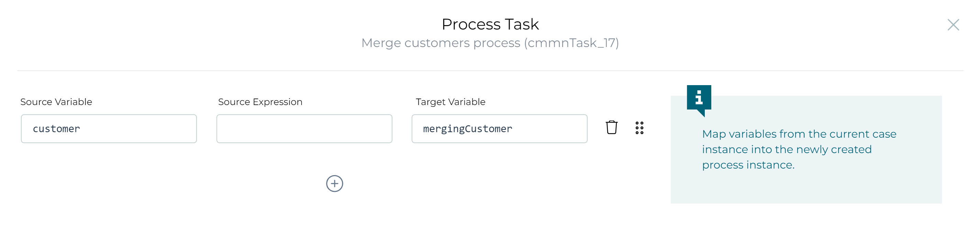Image resolution: width=980 pixels, height=242 pixels.
Task: Click the Source Variable label
Action: click(56, 102)
